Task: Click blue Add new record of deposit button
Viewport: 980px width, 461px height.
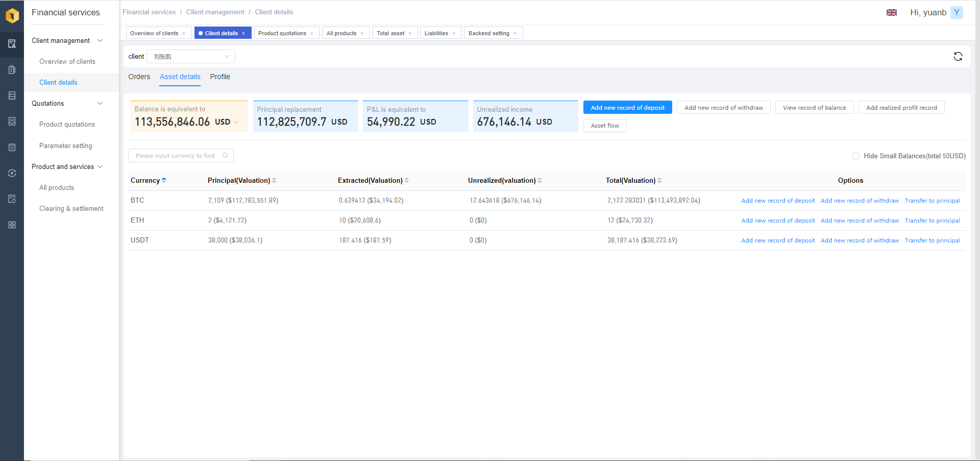Action: pos(628,108)
